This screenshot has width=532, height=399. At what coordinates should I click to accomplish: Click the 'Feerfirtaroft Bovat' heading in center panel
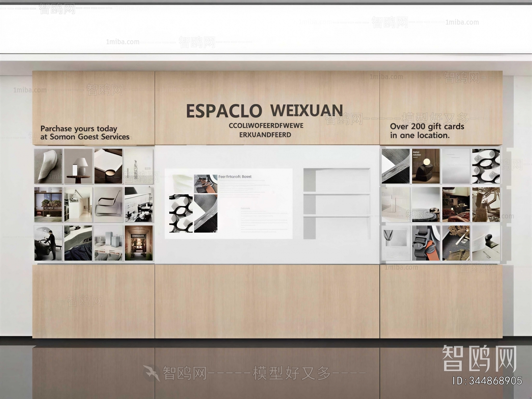click(235, 177)
